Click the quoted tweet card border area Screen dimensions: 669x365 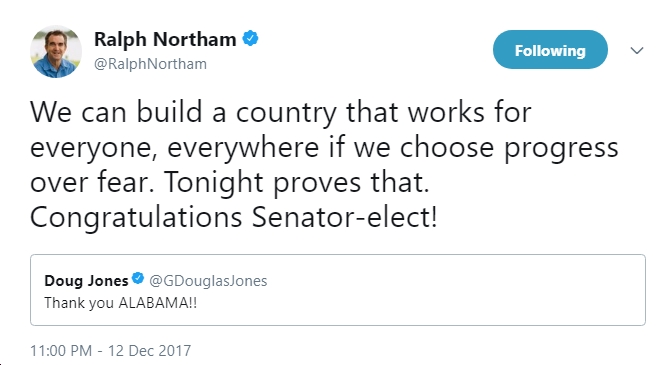pos(337,290)
